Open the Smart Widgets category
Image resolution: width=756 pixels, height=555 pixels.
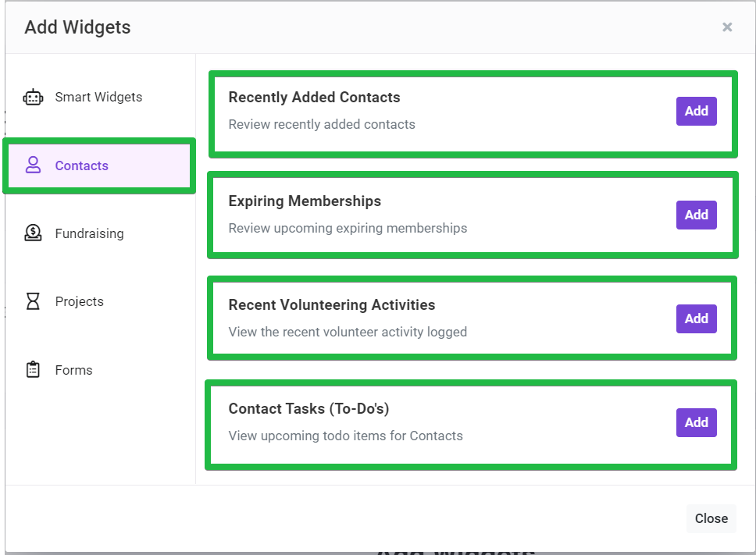point(100,98)
